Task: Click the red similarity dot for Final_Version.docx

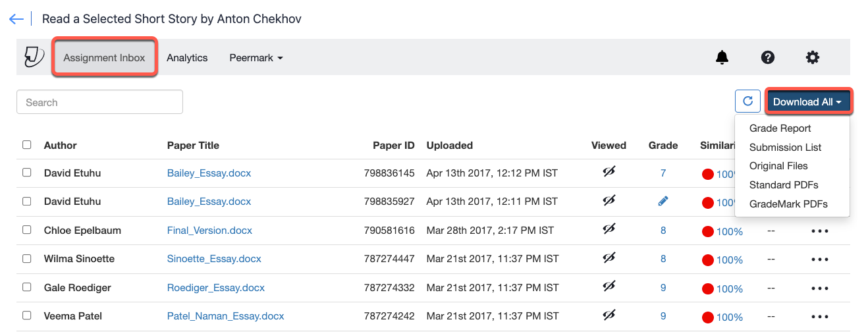Action: [x=708, y=231]
